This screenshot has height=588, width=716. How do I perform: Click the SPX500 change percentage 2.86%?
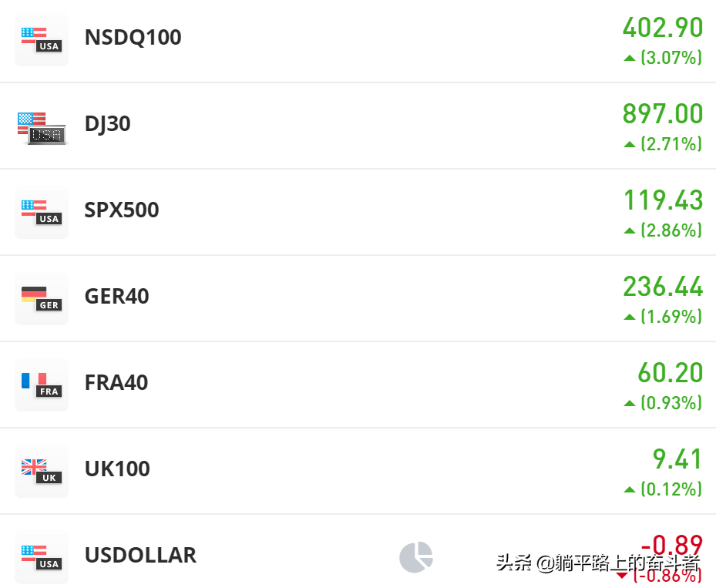pos(671,230)
